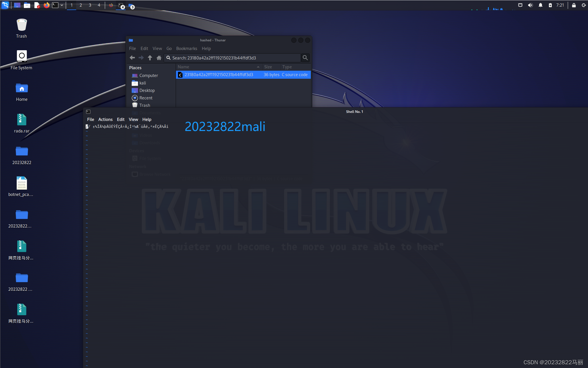
Task: Open the Kali applications menu
Action: point(5,5)
